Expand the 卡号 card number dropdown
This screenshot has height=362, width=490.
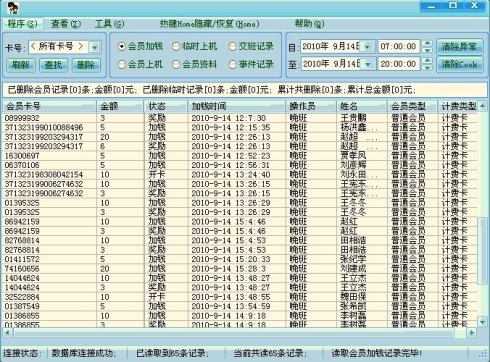click(95, 47)
